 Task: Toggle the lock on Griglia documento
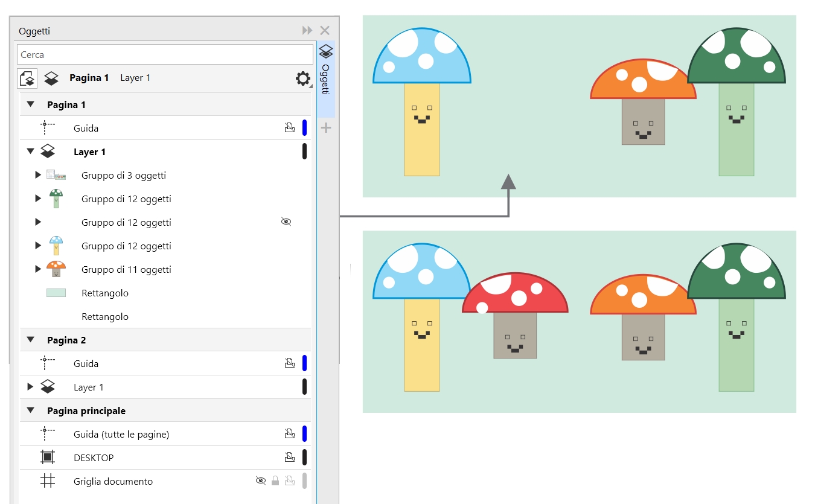275,481
